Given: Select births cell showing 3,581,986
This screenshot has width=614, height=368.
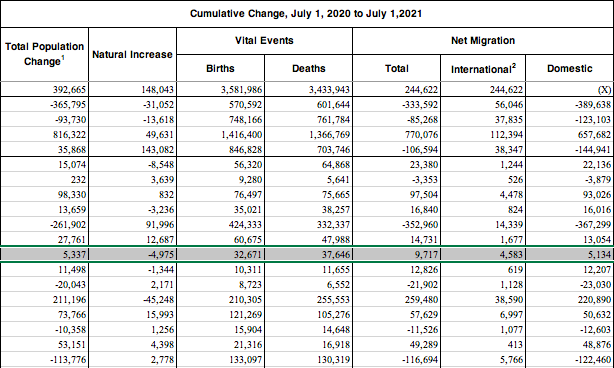Looking at the screenshot, I should pos(220,90).
